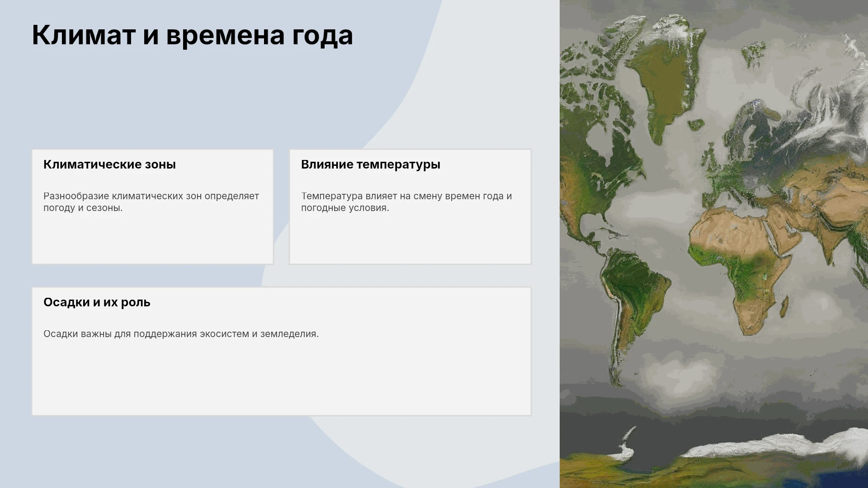868x488 pixels.
Task: Select the world map image
Action: pos(714,244)
